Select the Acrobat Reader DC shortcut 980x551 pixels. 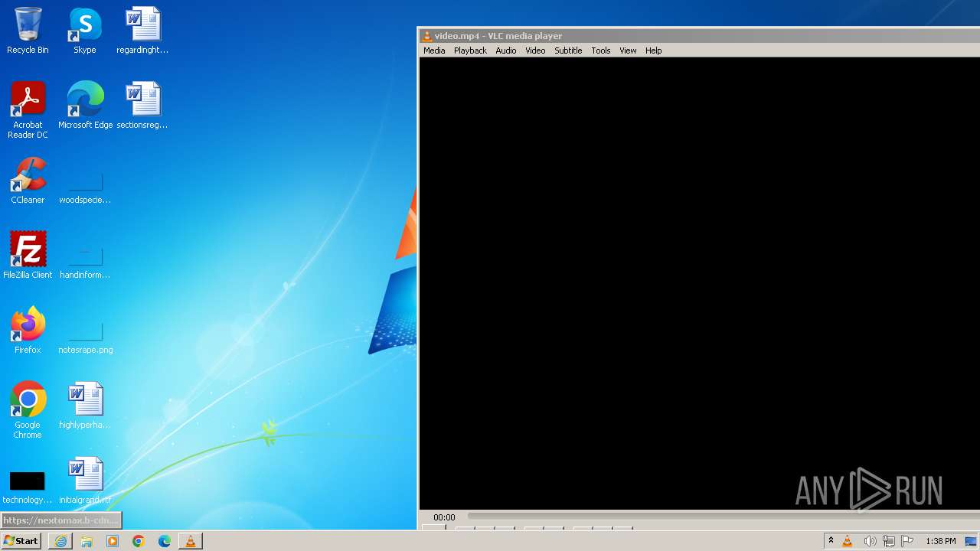click(x=28, y=110)
